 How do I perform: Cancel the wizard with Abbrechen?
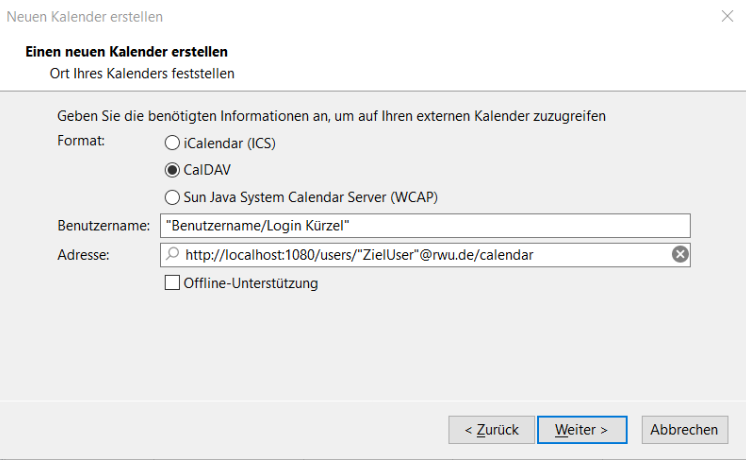pos(684,429)
